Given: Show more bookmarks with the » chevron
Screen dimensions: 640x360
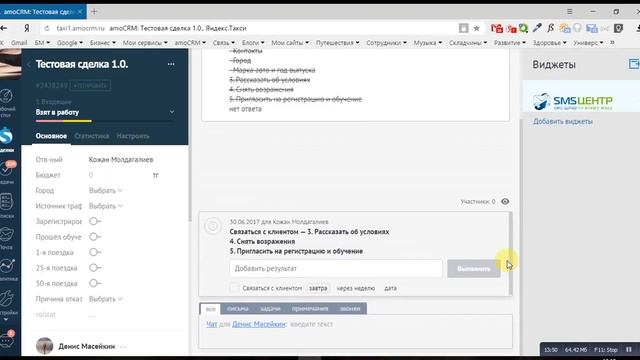Looking at the screenshot, I should [612, 42].
